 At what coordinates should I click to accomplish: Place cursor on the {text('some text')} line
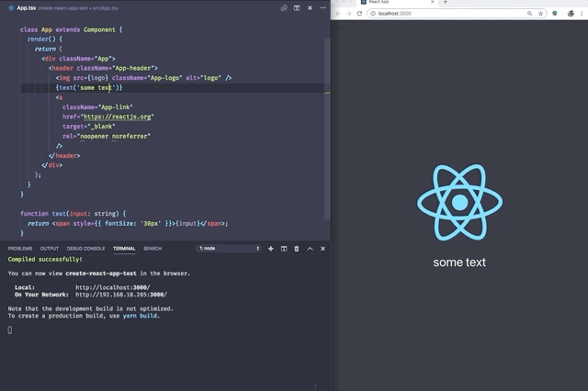pos(89,87)
